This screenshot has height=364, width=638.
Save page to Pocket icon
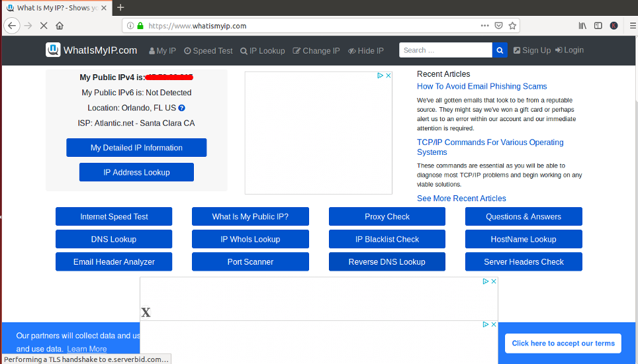[498, 26]
